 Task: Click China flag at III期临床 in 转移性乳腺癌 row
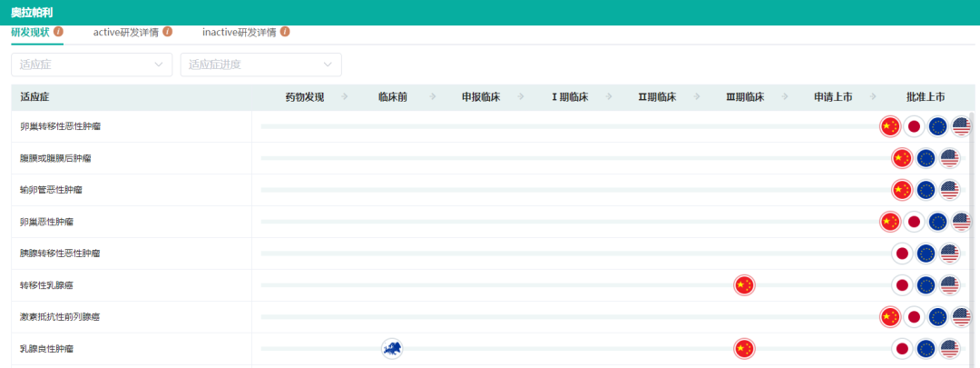pyautogui.click(x=743, y=285)
